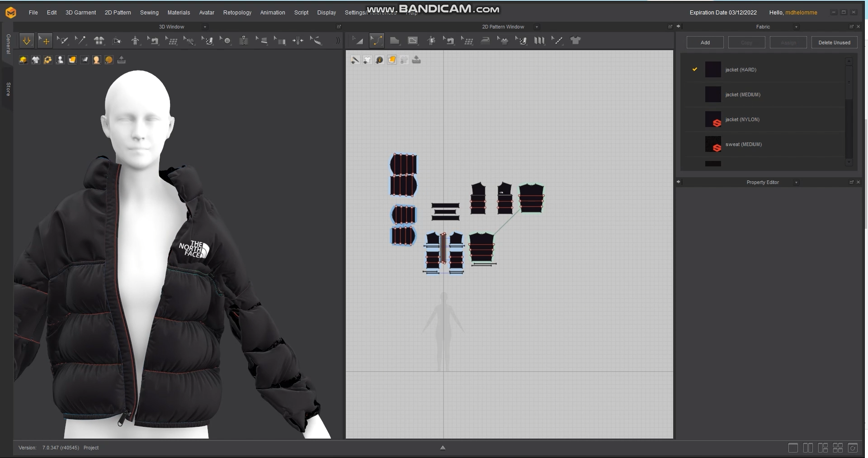
Task: Select the jacket (HARD) fabric swatch
Action: coord(713,70)
